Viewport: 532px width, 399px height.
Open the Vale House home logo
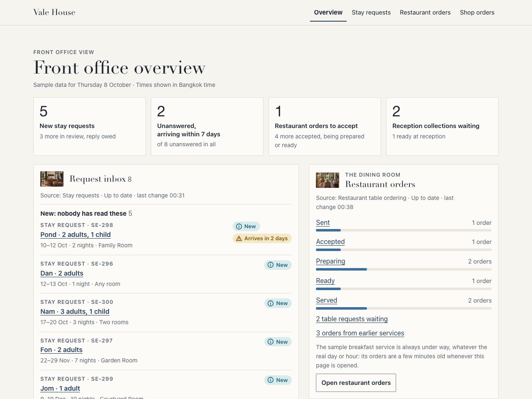54,12
